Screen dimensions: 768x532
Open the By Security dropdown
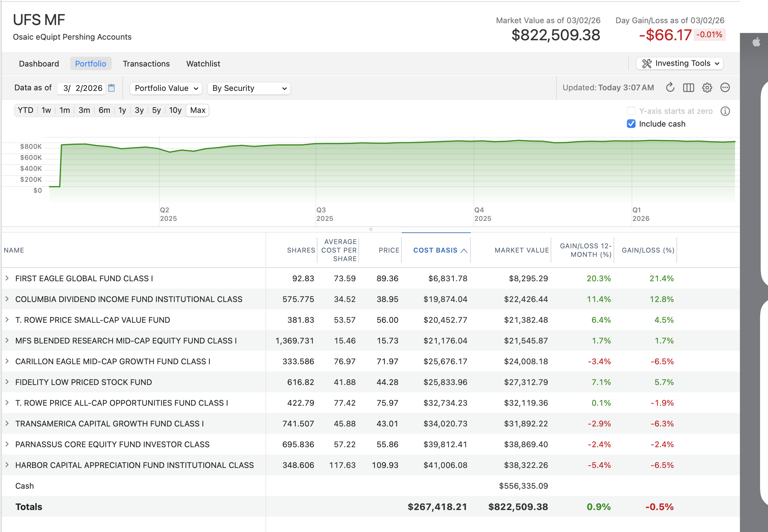pos(249,88)
